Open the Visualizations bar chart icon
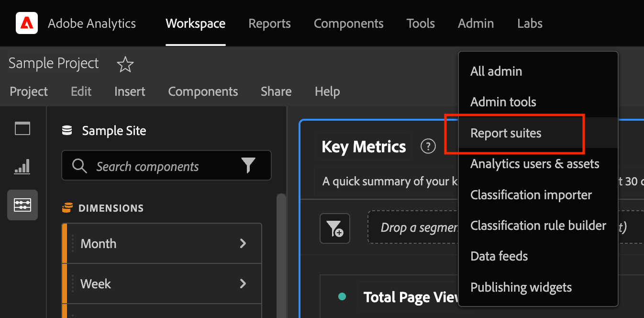 pyautogui.click(x=22, y=166)
